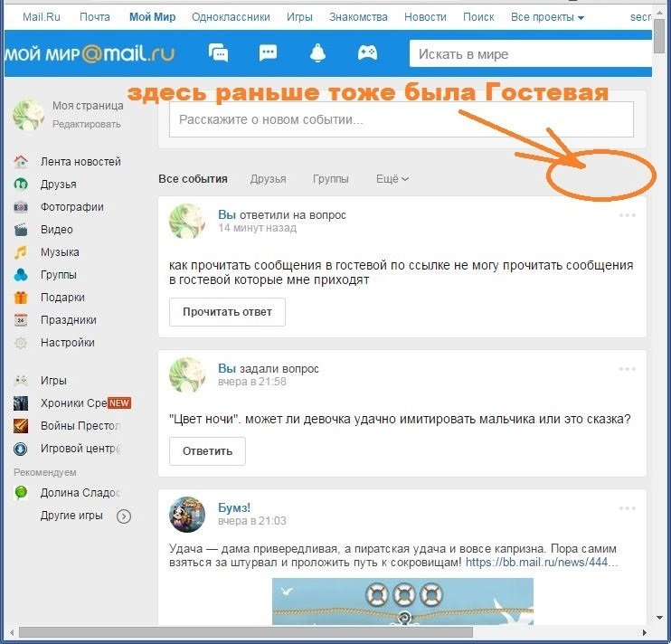The width and height of the screenshot is (671, 644).
Task: Click the scroll-down arrow of vertical scrollbar
Action: pos(659,618)
